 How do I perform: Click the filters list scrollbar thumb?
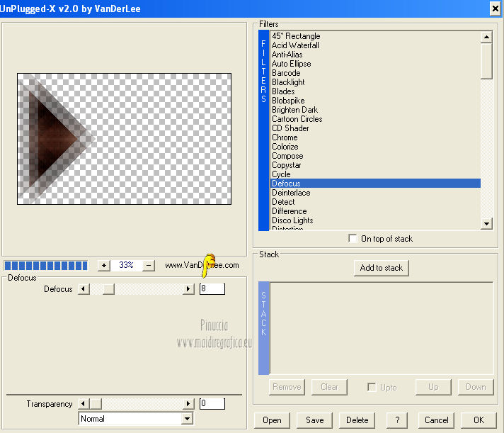pos(486,61)
